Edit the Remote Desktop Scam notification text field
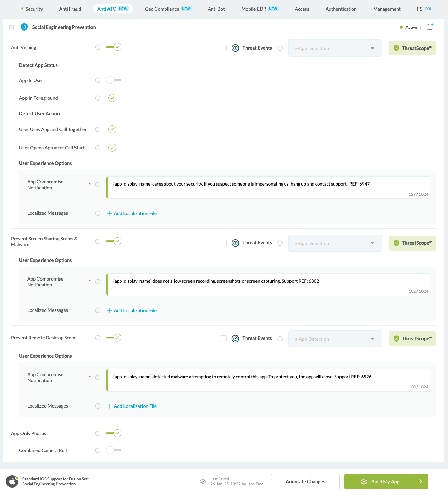This screenshot has height=495, width=448. pos(268,380)
